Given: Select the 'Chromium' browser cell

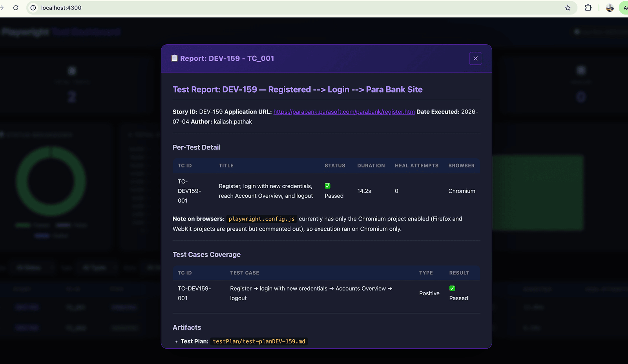Looking at the screenshot, I should pos(462,191).
